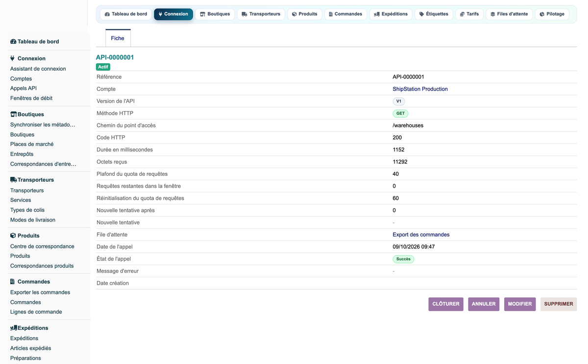Open the Export des commandes queue link

tap(421, 235)
